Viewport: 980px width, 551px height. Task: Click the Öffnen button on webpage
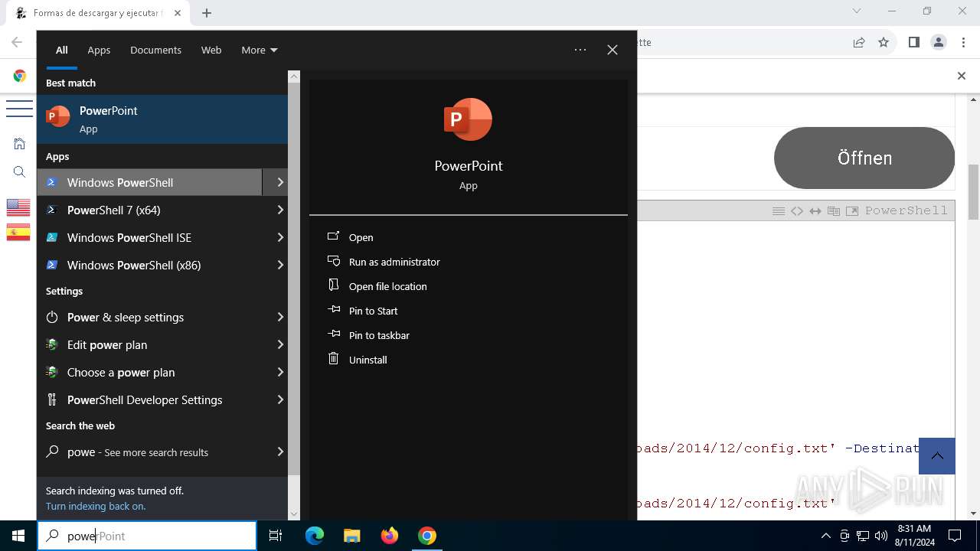(x=864, y=158)
